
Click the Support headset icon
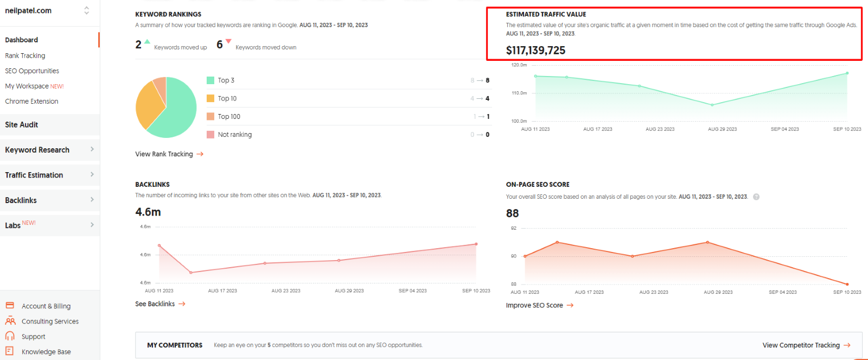(x=10, y=336)
